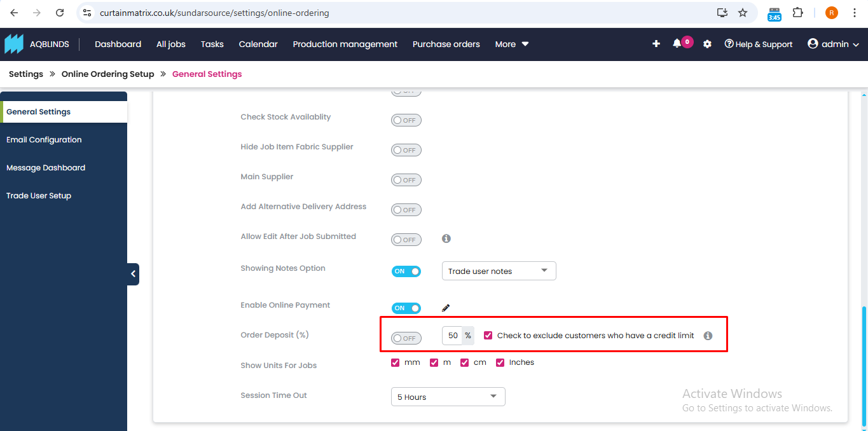Image resolution: width=868 pixels, height=431 pixels.
Task: Click the plus quick-add icon
Action: click(656, 44)
